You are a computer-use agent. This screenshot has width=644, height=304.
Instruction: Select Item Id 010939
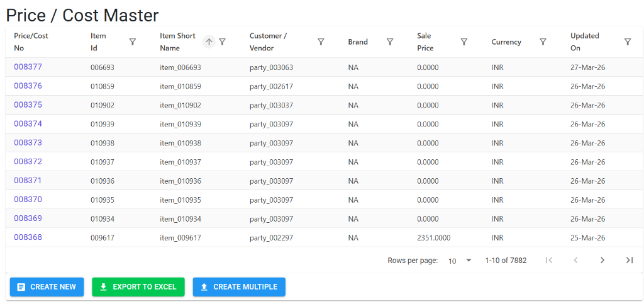tap(103, 124)
